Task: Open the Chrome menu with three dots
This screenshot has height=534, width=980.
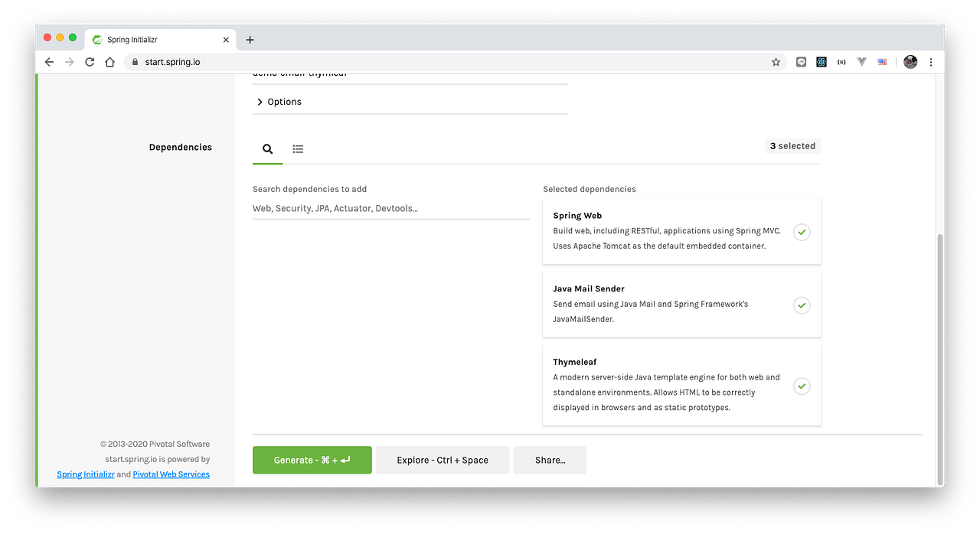Action: coord(931,62)
